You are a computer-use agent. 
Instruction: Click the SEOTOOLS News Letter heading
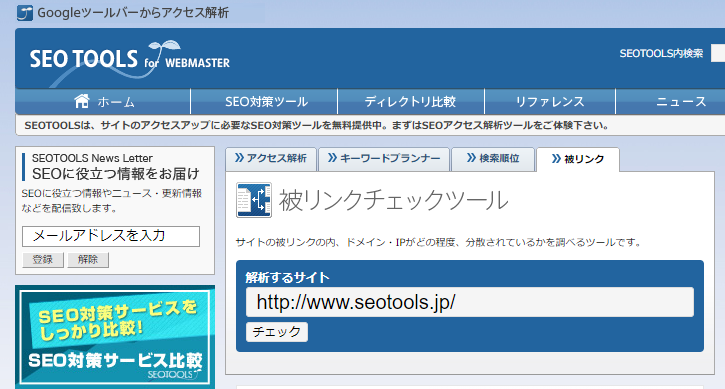click(92, 158)
